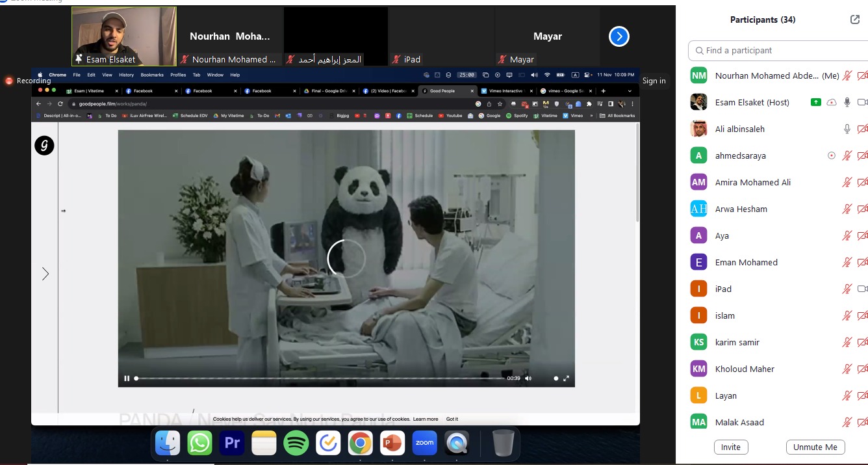Click the Sign in link

(x=654, y=81)
